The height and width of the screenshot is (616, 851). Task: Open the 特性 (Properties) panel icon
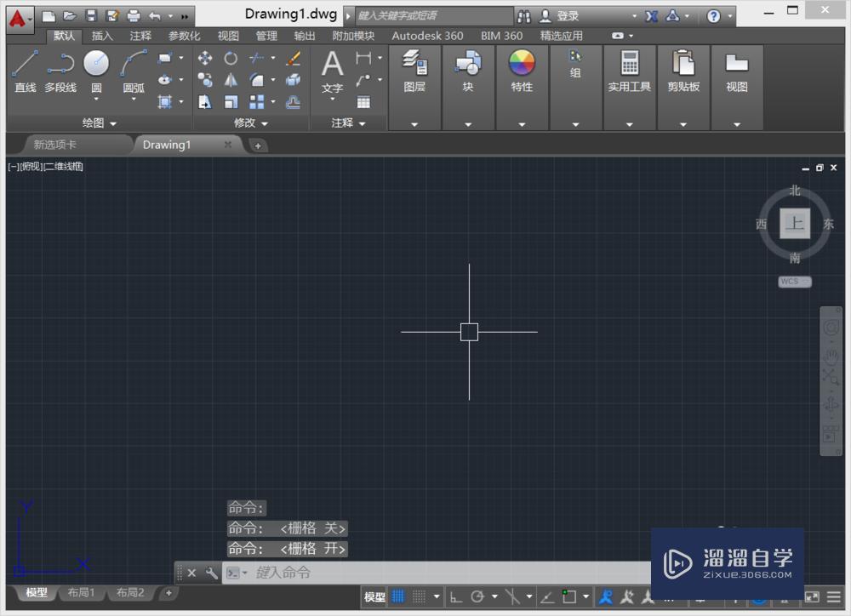click(x=522, y=66)
